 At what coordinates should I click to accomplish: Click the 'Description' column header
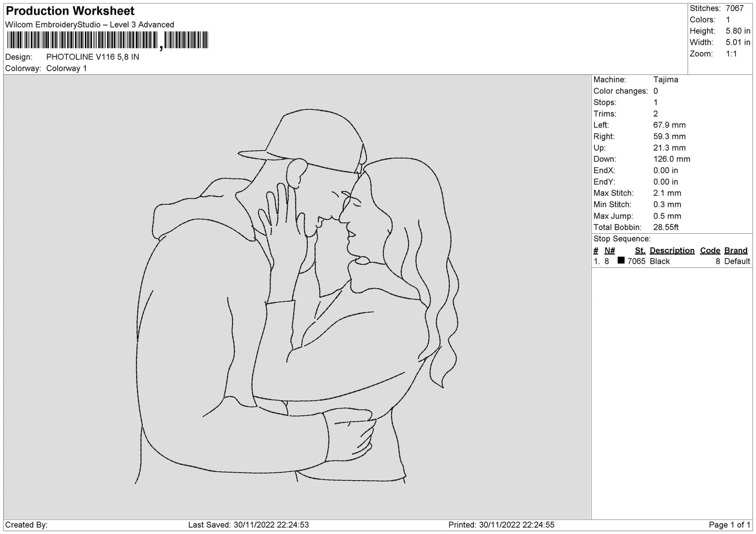point(672,251)
